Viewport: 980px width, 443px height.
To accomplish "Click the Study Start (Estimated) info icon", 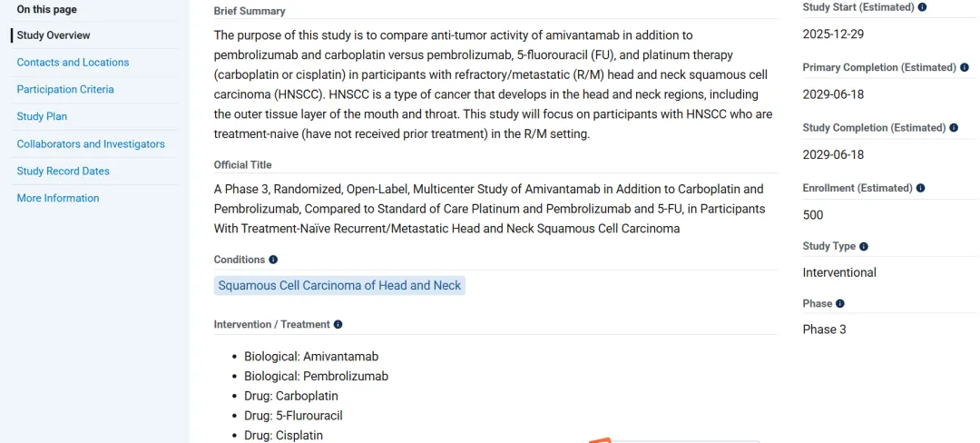I will coord(923,7).
